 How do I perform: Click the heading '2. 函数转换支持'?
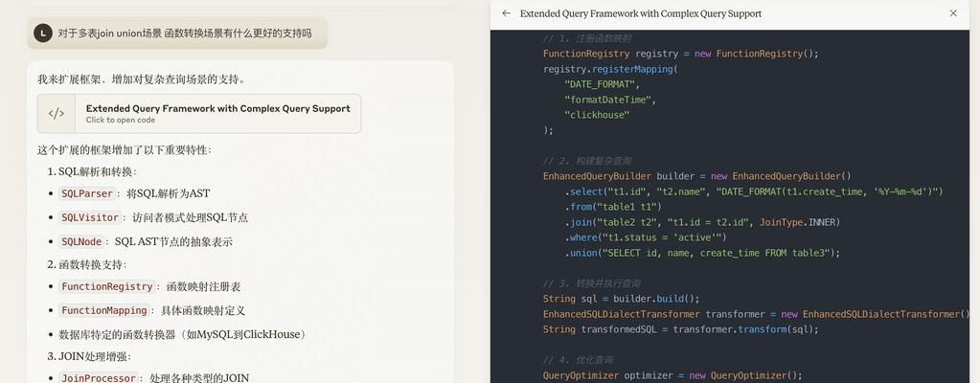coord(87,264)
